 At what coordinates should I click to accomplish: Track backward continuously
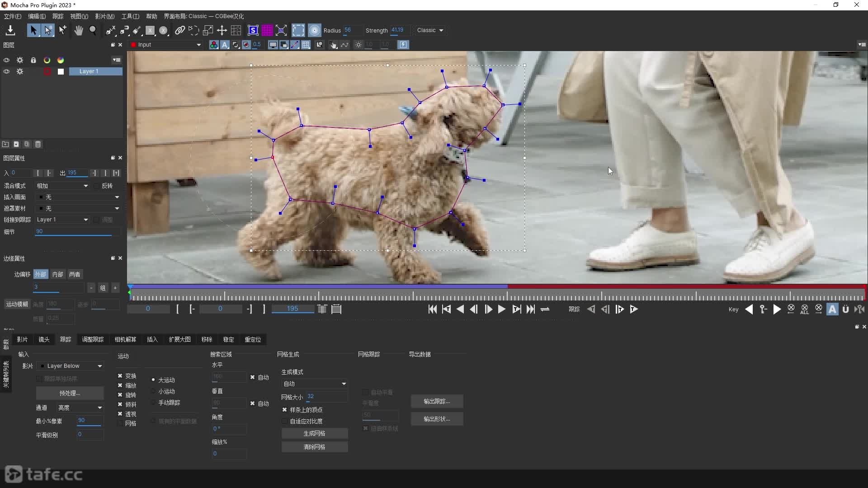[x=591, y=309]
